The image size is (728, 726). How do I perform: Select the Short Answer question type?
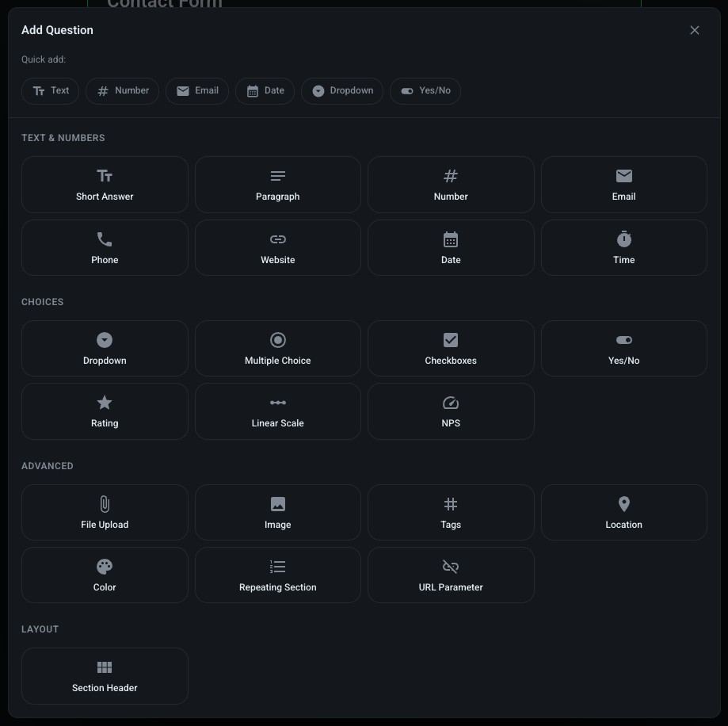[x=105, y=185]
